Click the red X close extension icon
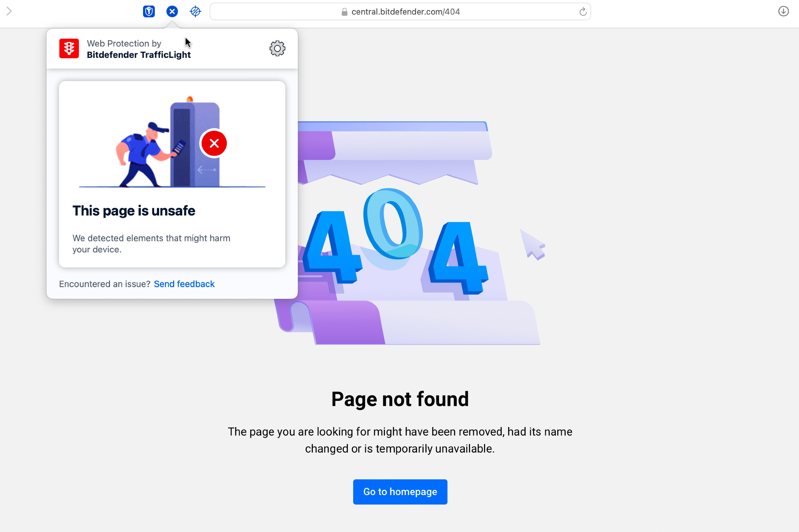799x532 pixels. tap(214, 143)
